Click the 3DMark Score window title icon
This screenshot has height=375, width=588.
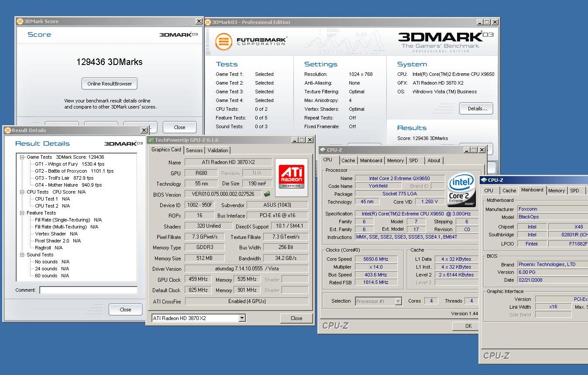click(x=20, y=21)
